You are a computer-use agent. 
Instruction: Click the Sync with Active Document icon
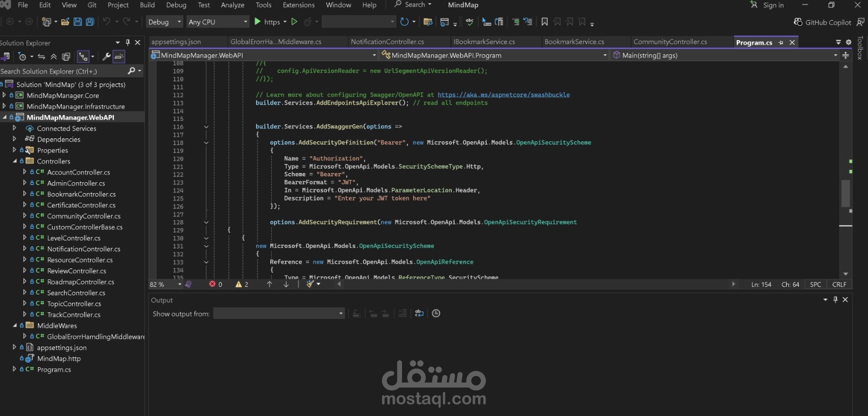click(x=41, y=56)
